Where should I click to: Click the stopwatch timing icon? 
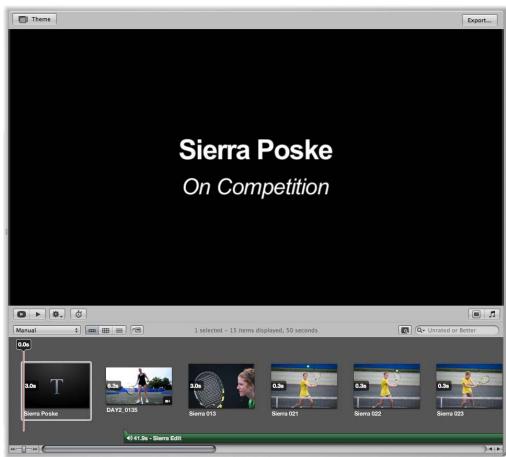click(x=79, y=314)
